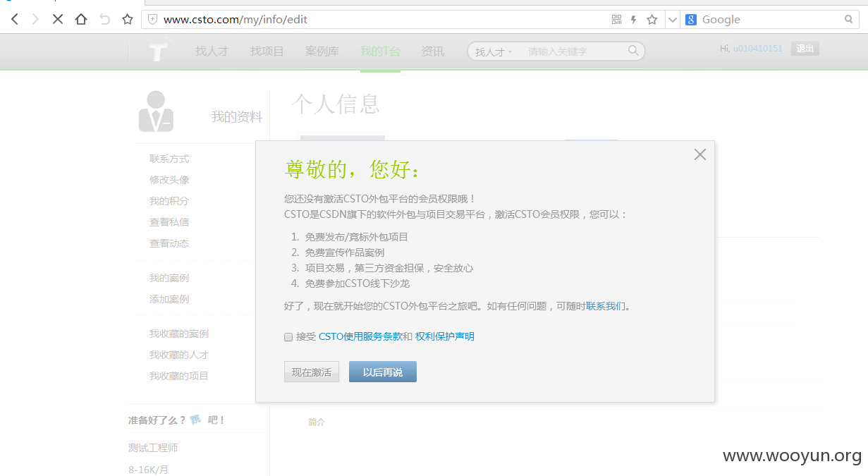Open the Google search engine selector icon
The width and height of the screenshot is (868, 476).
[691, 20]
